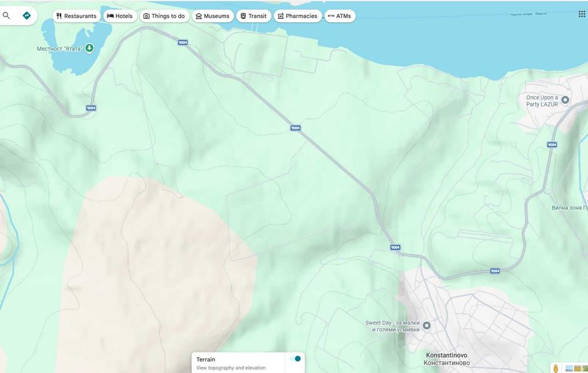Click the Местност "Ятата" label
Screen dimensions: 588x373
tap(59, 49)
